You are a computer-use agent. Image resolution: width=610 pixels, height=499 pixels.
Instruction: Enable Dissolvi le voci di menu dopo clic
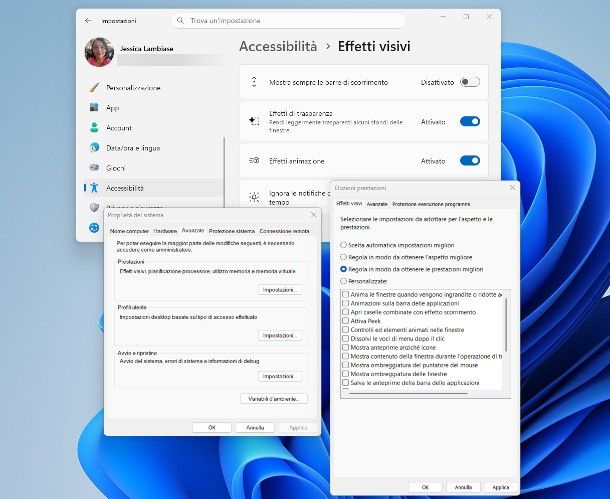[x=345, y=338]
